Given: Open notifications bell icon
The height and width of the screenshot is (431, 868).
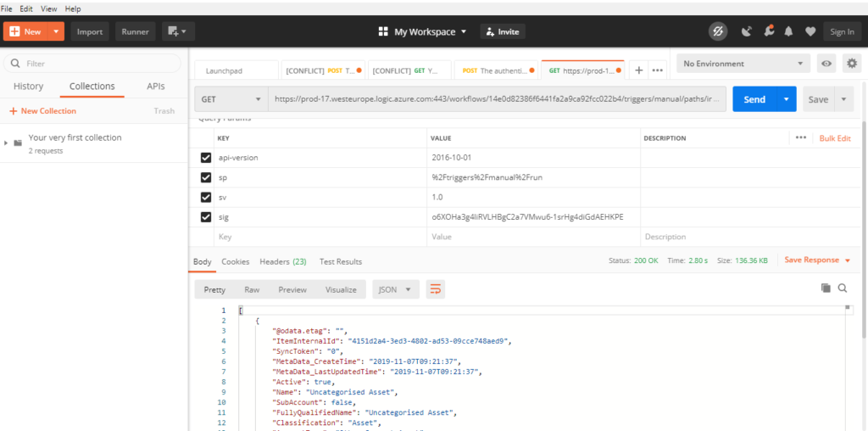Looking at the screenshot, I should pos(789,31).
